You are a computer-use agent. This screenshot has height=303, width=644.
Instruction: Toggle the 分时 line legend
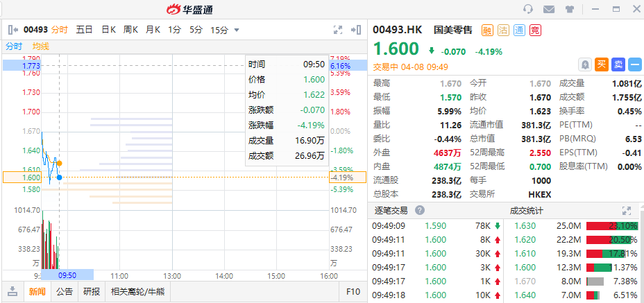point(14,46)
